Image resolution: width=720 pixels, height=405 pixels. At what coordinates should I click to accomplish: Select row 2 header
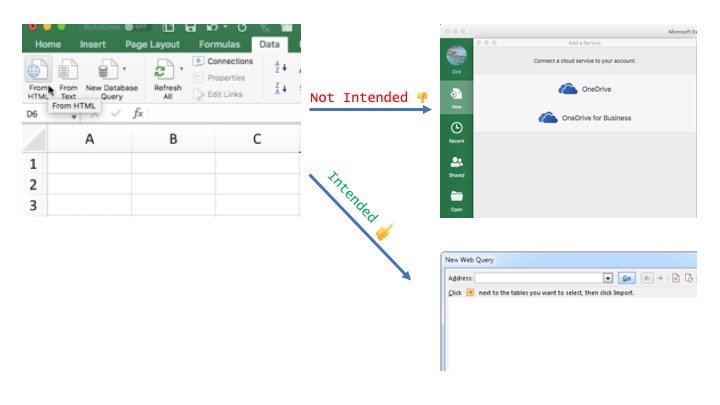tap(34, 185)
